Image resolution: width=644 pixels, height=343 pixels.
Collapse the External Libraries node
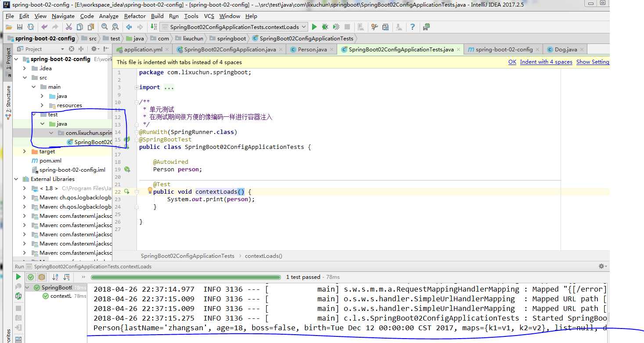tap(17, 179)
